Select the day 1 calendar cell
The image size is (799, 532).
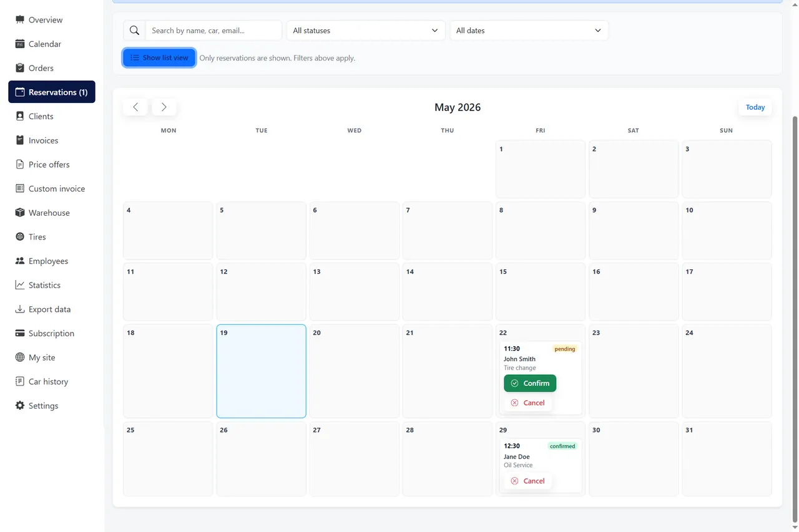click(x=541, y=169)
